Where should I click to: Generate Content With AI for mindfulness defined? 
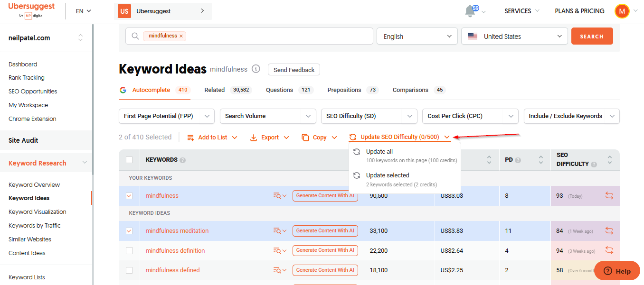(325, 270)
